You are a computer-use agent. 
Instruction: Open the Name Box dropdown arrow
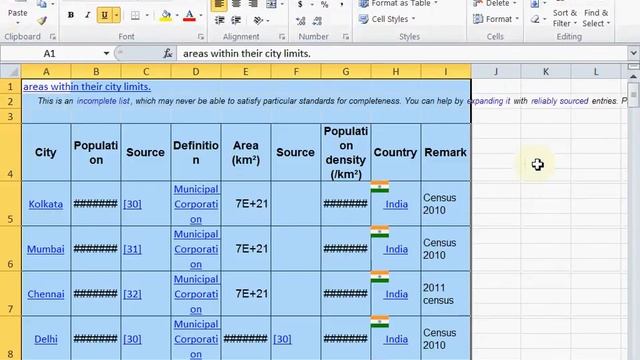point(106,53)
